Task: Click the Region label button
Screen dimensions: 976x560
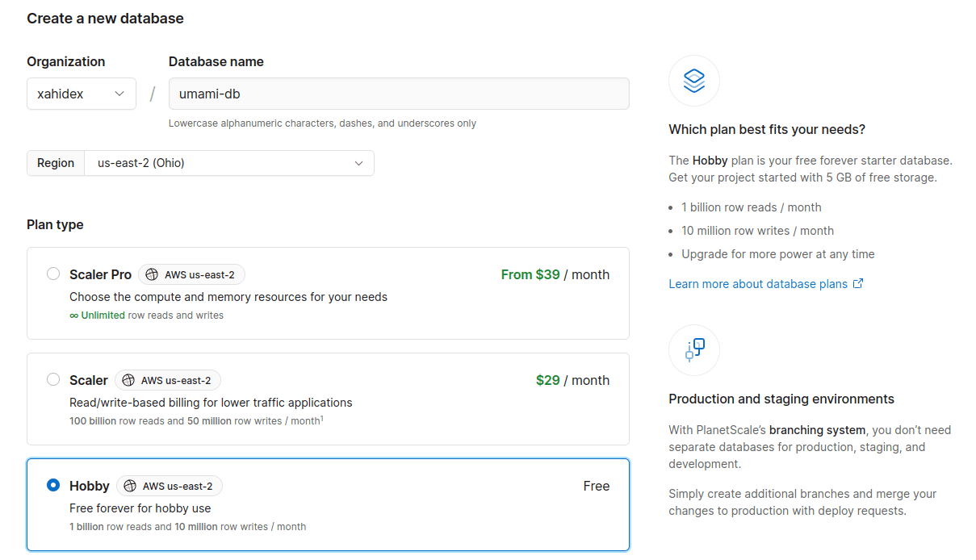Action: [56, 163]
